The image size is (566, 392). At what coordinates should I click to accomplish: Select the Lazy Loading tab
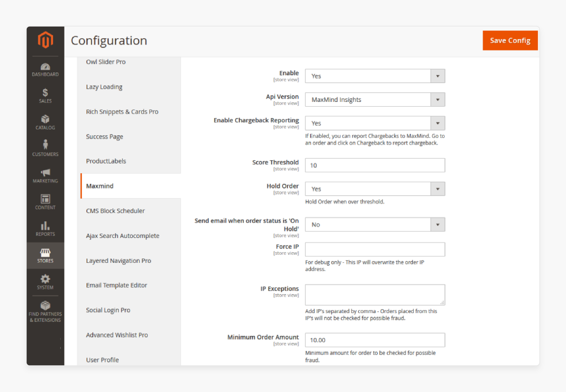104,87
